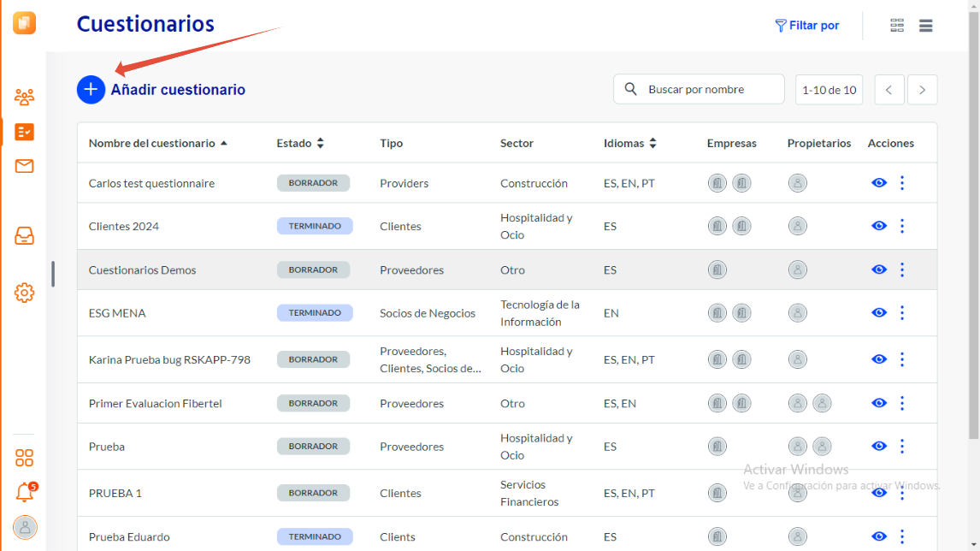Click the page vertical scrollbar
This screenshot has height=551, width=980.
(974, 225)
